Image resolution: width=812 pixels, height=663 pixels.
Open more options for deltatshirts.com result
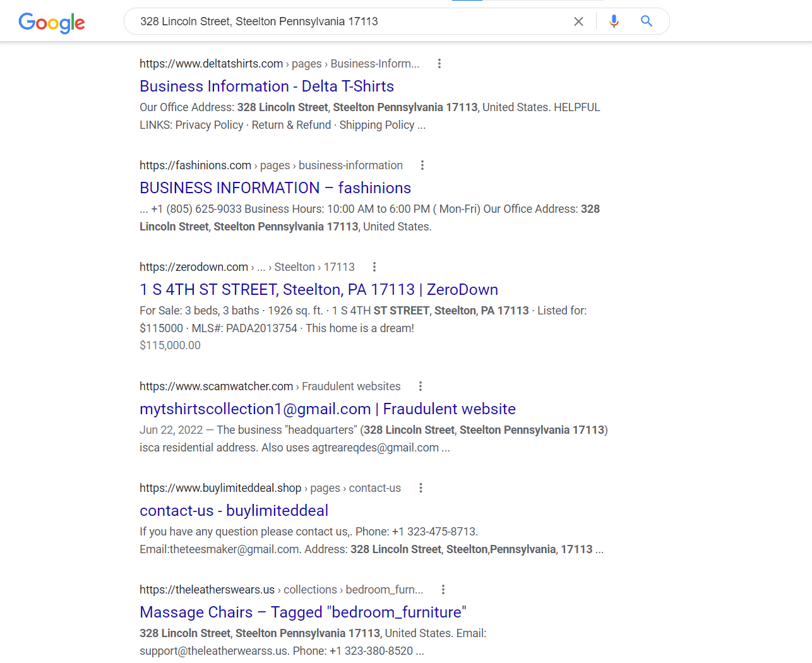[439, 64]
